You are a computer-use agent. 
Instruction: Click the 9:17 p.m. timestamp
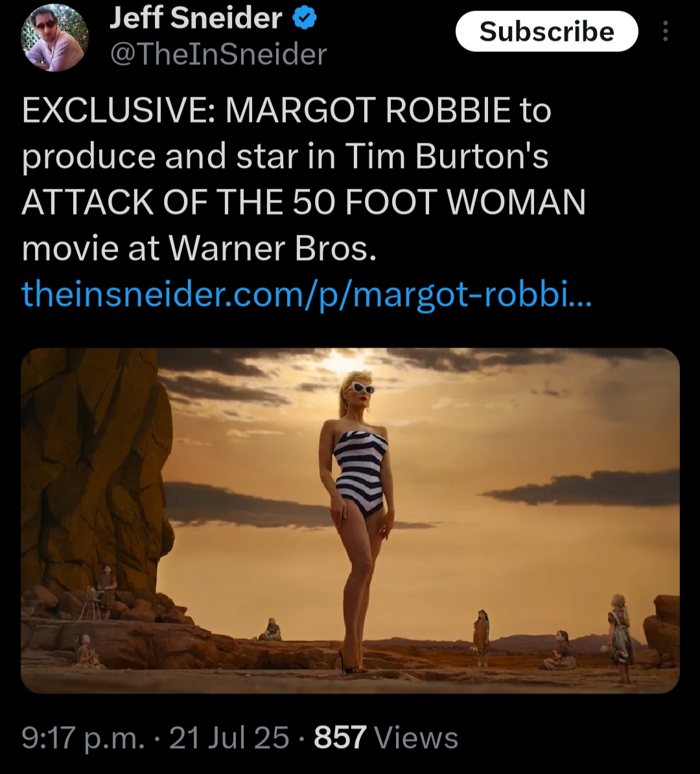[x=83, y=738]
